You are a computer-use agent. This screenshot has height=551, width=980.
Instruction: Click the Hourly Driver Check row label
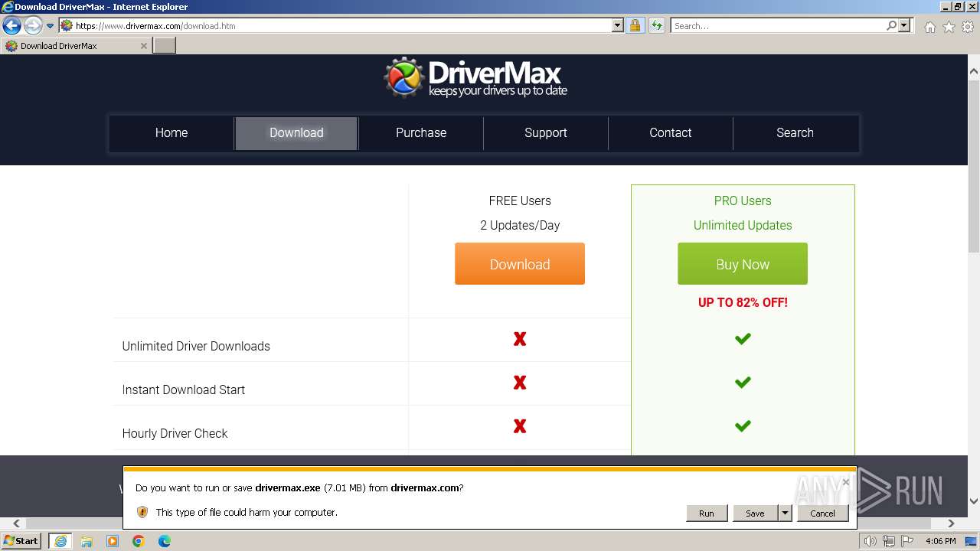pyautogui.click(x=175, y=433)
